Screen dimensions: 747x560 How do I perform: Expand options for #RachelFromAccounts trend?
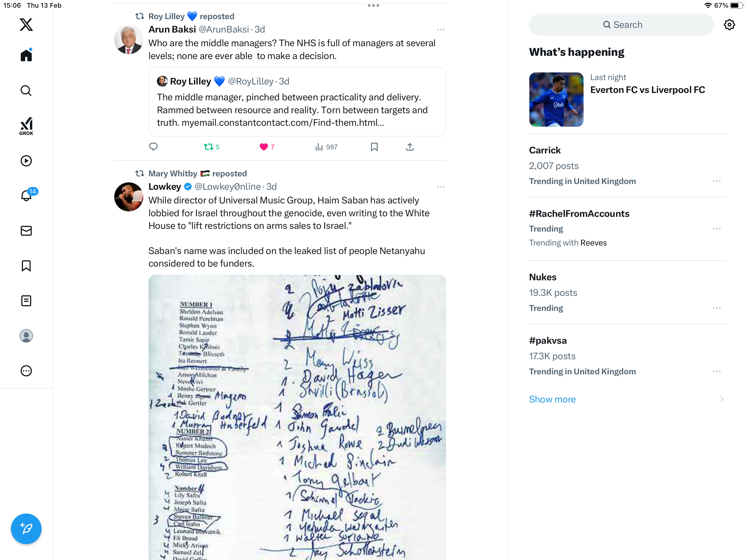[x=717, y=229]
